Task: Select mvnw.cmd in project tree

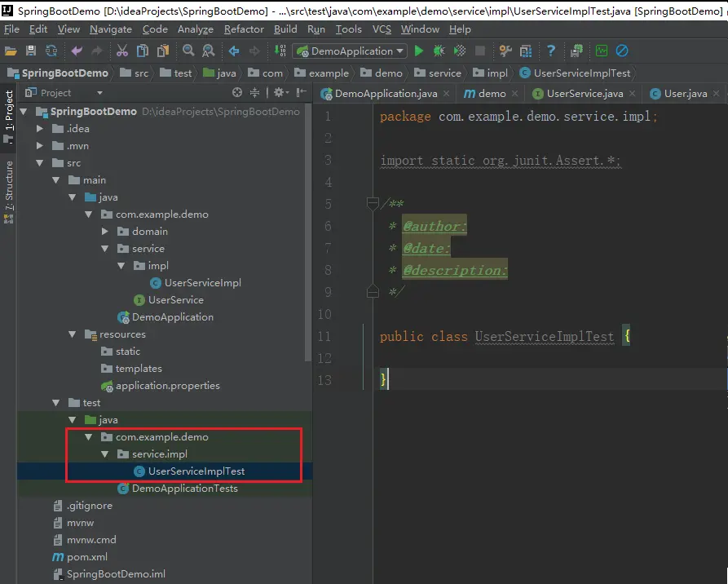Action: pyautogui.click(x=84, y=540)
